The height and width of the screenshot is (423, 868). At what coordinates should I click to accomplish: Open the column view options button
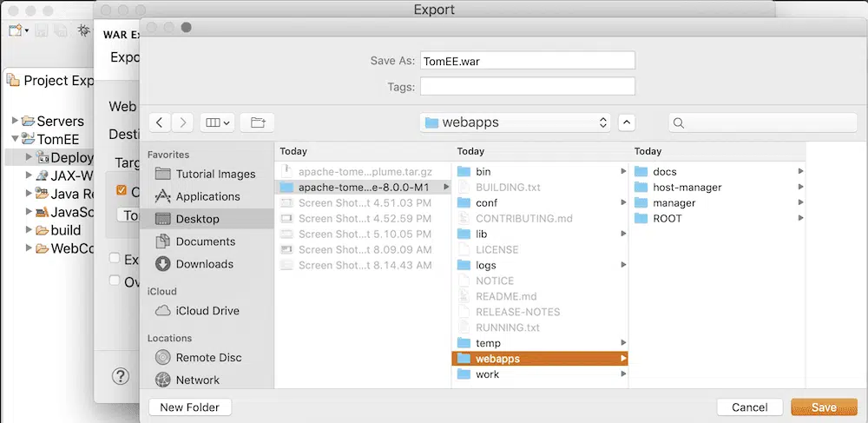[x=216, y=123]
